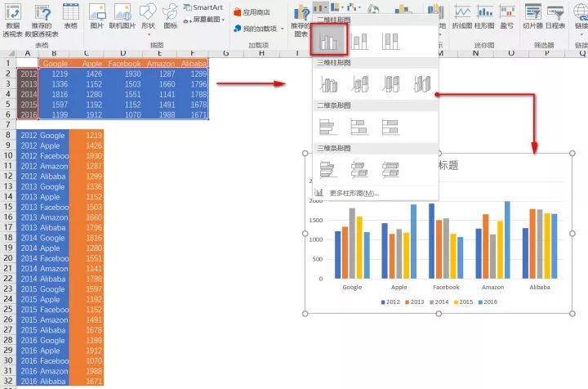Choose the 3-D clustered bar chart
Screen dimensions: 588x389
pos(328,169)
